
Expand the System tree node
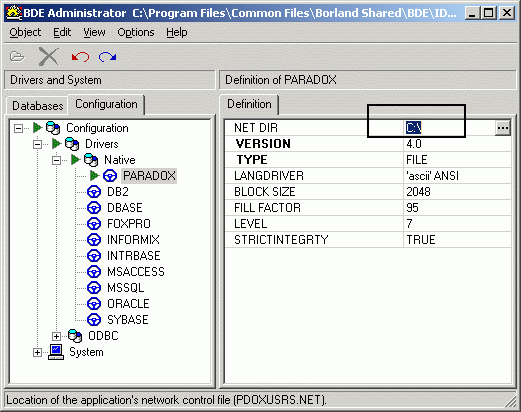37,352
